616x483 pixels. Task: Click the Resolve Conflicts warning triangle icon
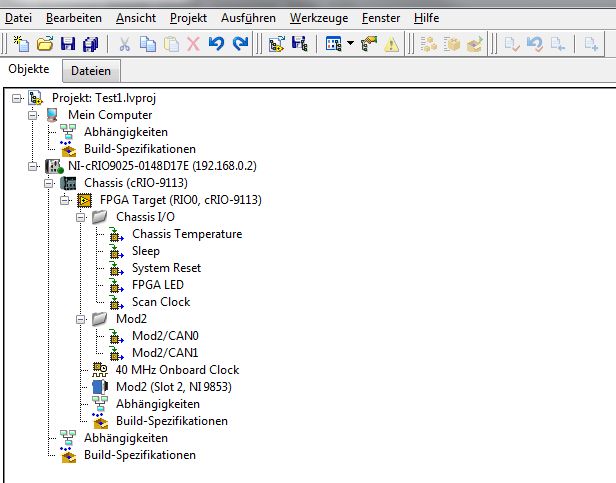click(x=391, y=44)
